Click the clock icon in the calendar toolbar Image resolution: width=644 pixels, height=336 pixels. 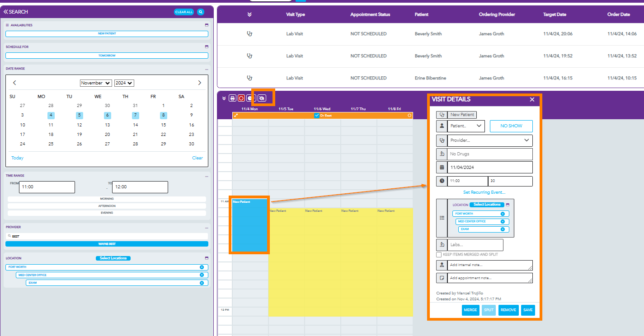(x=251, y=98)
